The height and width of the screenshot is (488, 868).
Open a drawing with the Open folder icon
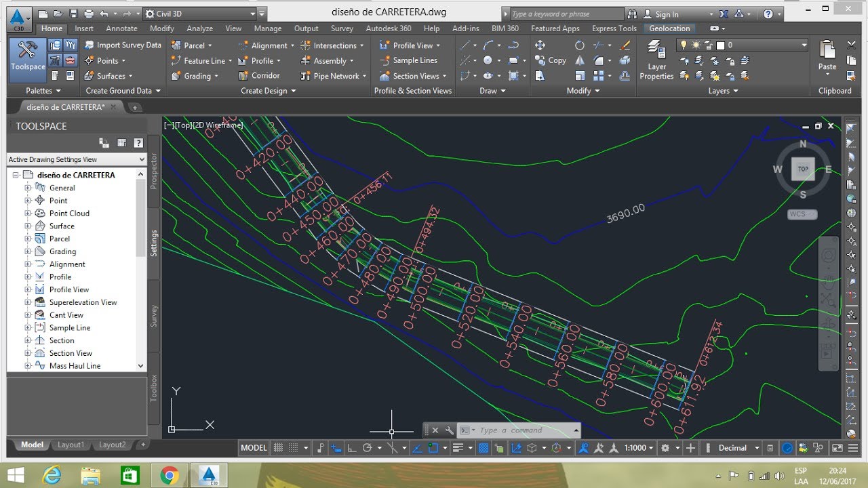[x=59, y=14]
